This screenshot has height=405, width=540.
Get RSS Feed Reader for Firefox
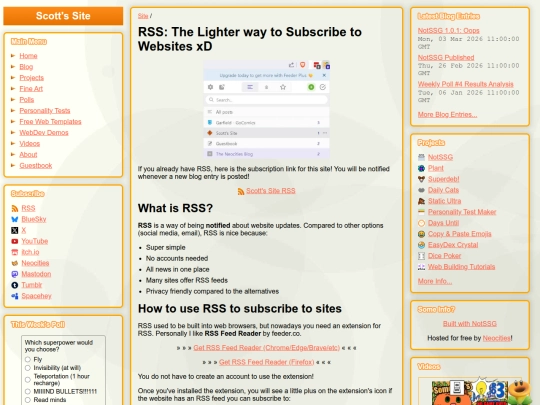click(x=267, y=362)
